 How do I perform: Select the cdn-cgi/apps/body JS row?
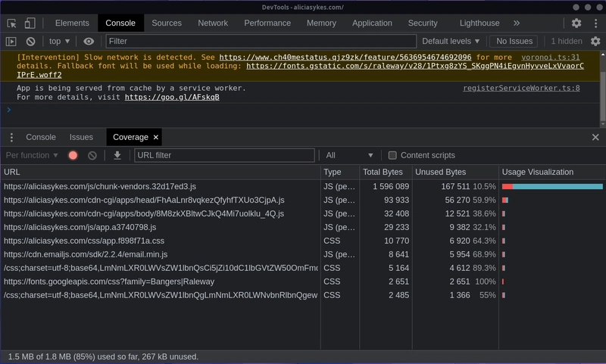(303, 213)
